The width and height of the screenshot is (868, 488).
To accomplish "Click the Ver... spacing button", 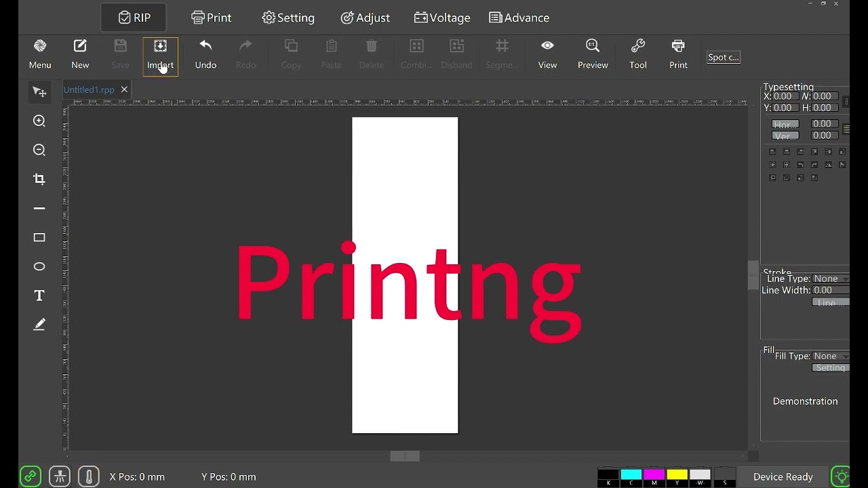I will [785, 136].
